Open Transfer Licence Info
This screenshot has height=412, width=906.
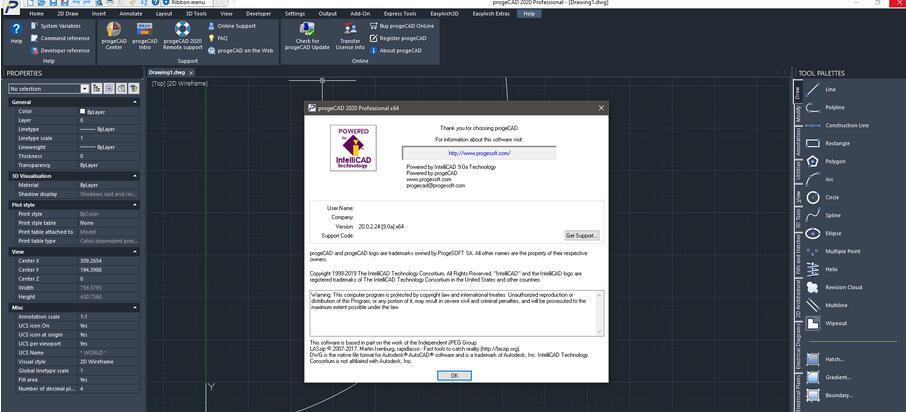(350, 36)
